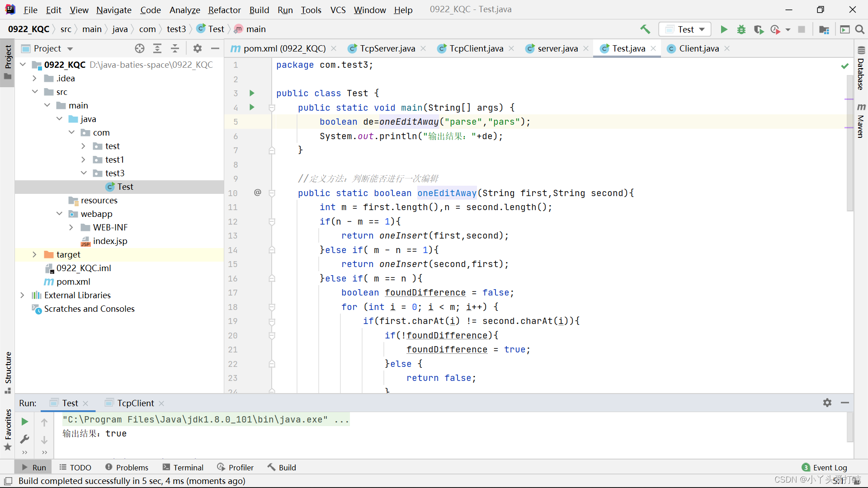Screen dimensions: 868x488
Task: Run with Coverage shield icon
Action: coord(759,29)
